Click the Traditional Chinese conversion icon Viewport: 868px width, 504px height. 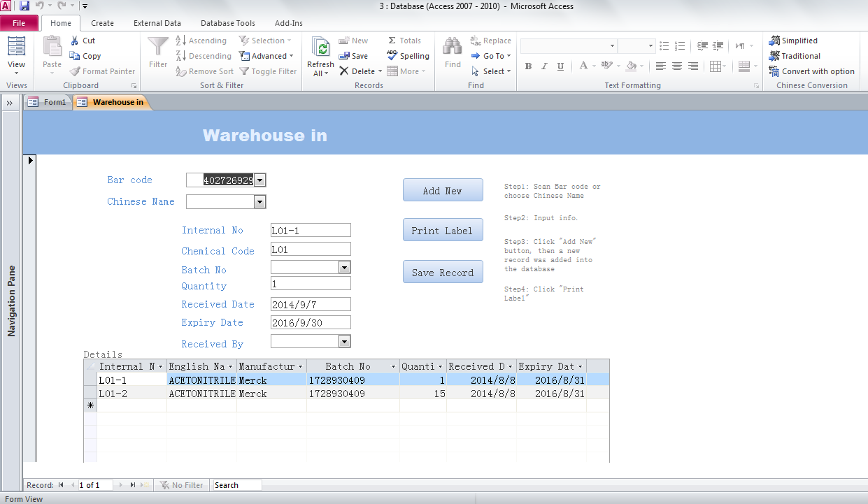[x=775, y=56]
